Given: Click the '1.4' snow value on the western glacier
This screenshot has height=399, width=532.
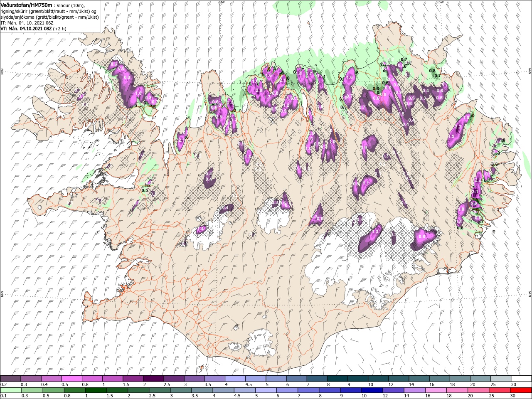Looking at the screenshot, I should click(x=201, y=229).
